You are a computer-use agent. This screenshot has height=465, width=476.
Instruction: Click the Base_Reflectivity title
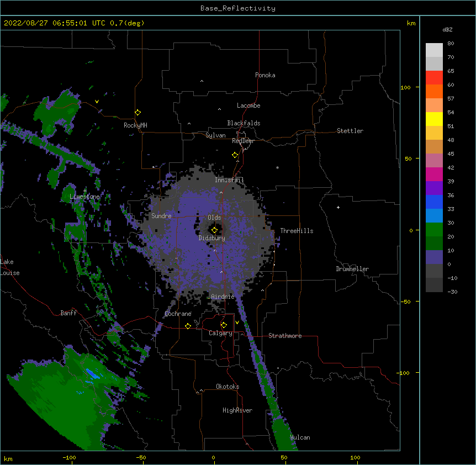238,8
